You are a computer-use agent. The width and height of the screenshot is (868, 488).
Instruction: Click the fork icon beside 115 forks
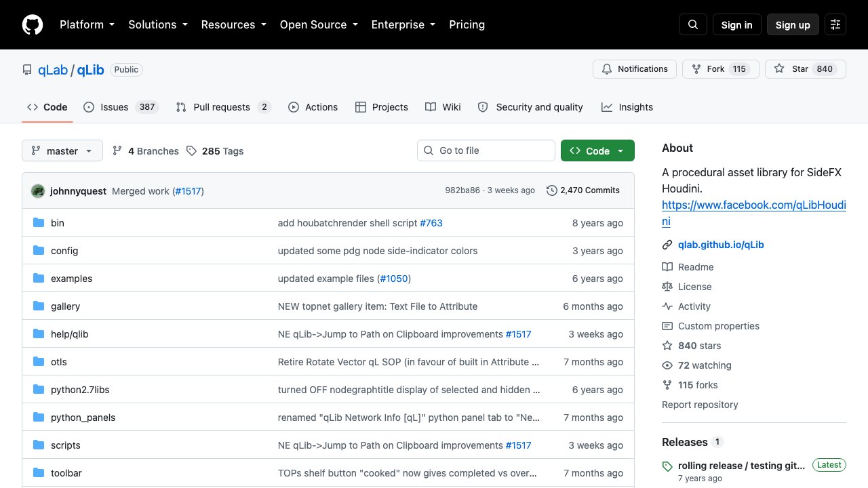pos(667,385)
